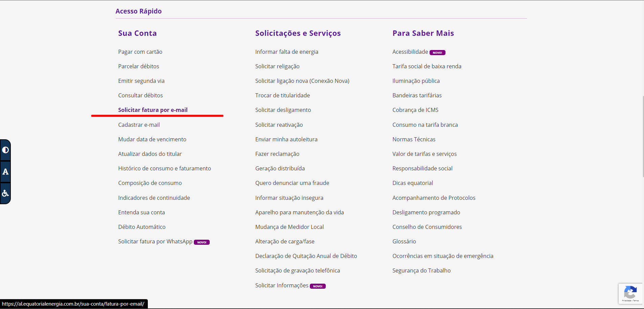Open the wheelchair accessibility icon
644x309 pixels.
(x=5, y=193)
